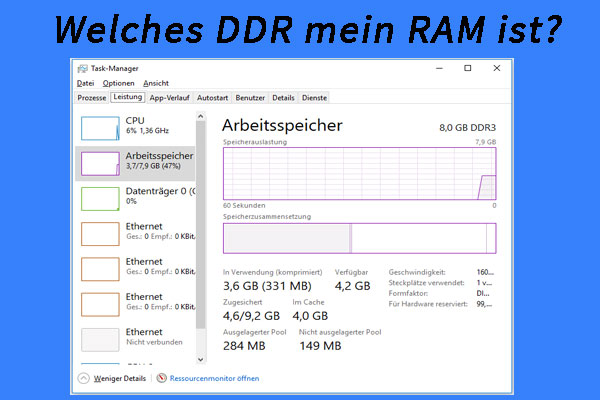This screenshot has height=400, width=600.
Task: Click the Arbeitsspeicher heading
Action: (x=282, y=126)
